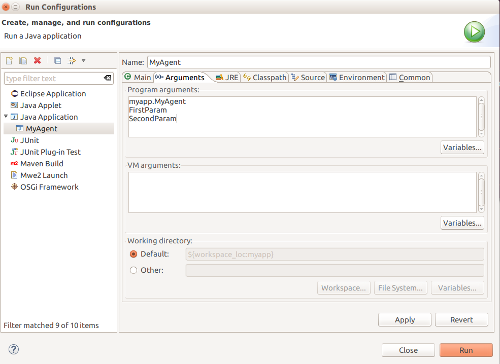Select Maven Build configuration type

pos(37,164)
